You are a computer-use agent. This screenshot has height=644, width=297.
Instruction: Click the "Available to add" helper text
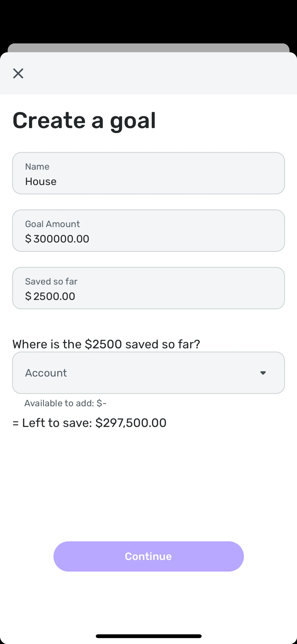(65, 403)
